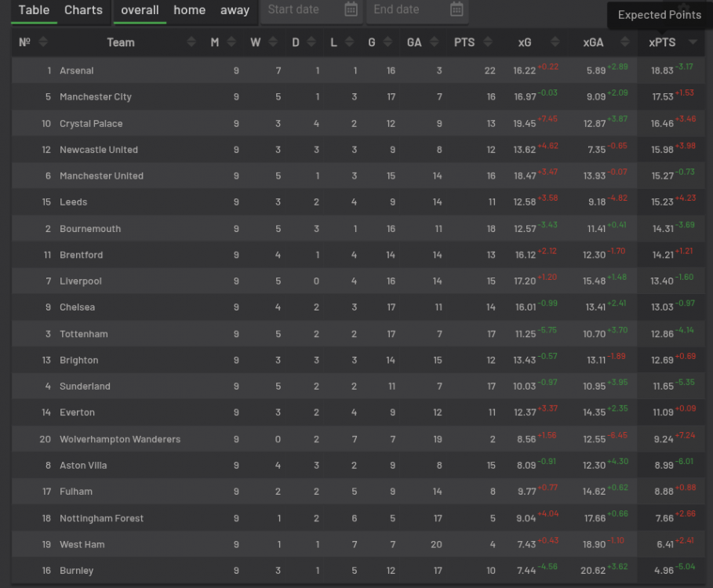Image resolution: width=713 pixels, height=588 pixels.
Task: Sort by goals against (GA) header
Action: 414,42
